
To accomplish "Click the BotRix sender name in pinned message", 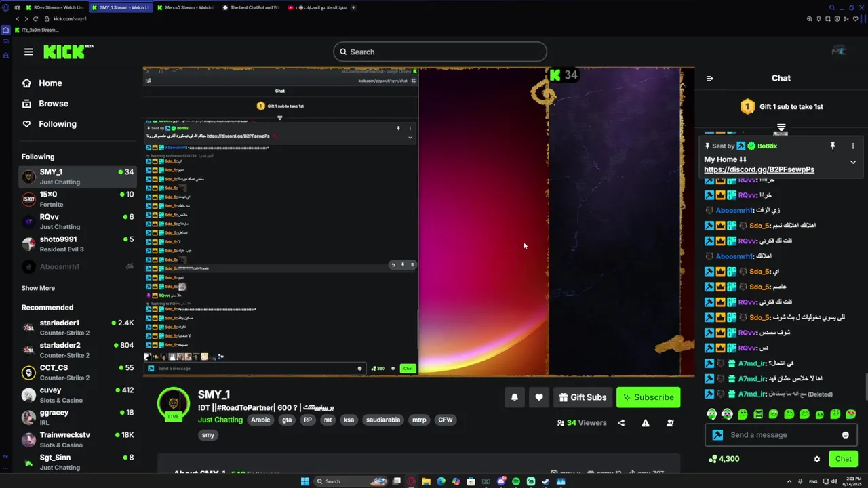I will point(767,146).
